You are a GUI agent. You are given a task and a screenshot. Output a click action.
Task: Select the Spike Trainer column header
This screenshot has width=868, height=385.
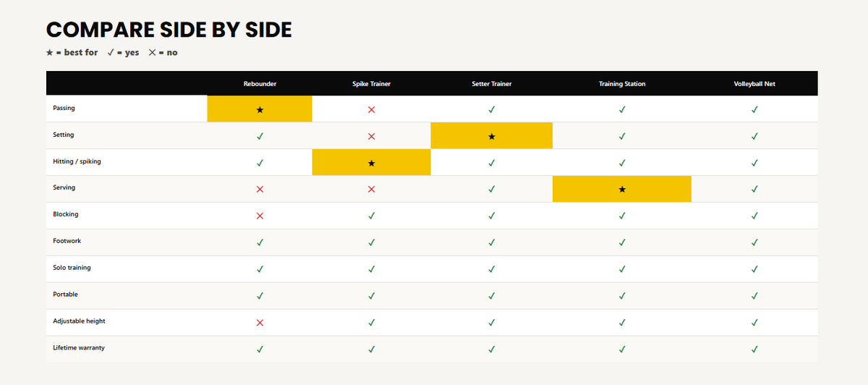[x=371, y=84]
